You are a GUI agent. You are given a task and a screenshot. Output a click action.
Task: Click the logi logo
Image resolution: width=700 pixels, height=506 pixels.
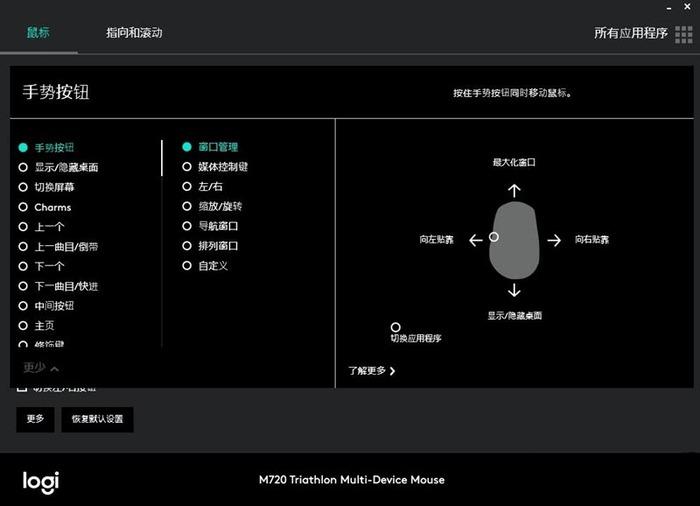click(x=41, y=482)
